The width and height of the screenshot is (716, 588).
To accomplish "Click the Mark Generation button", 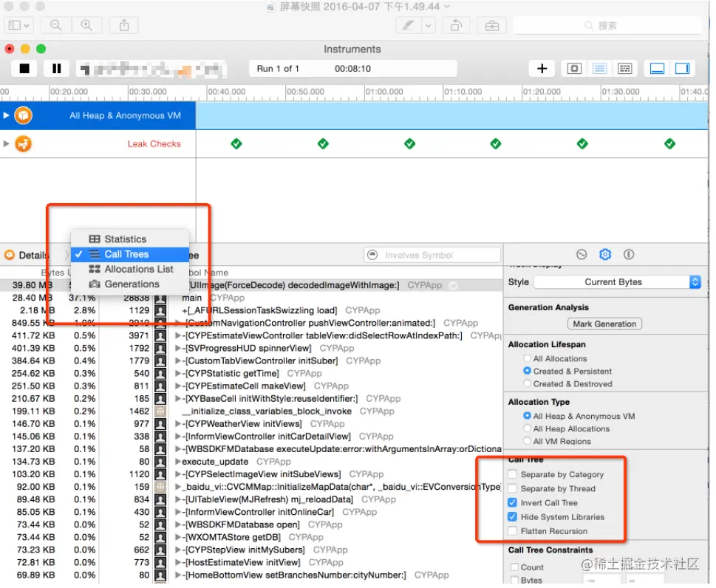I will coord(604,324).
